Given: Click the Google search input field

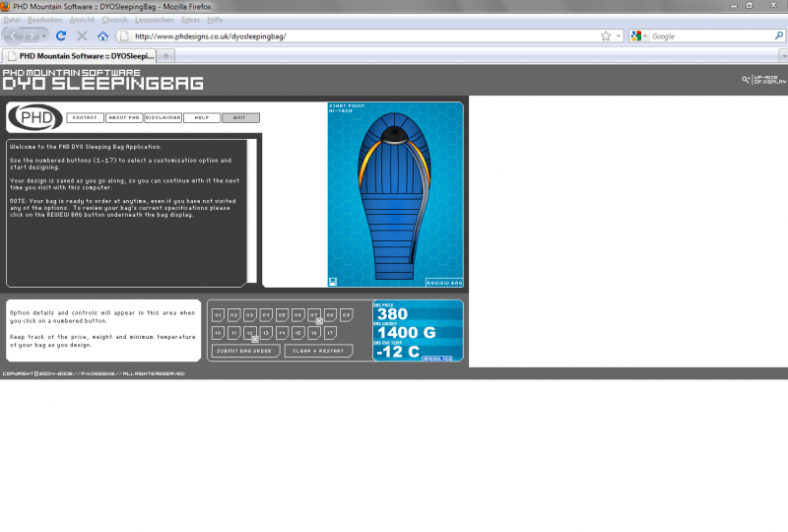Looking at the screenshot, I should pos(711,36).
